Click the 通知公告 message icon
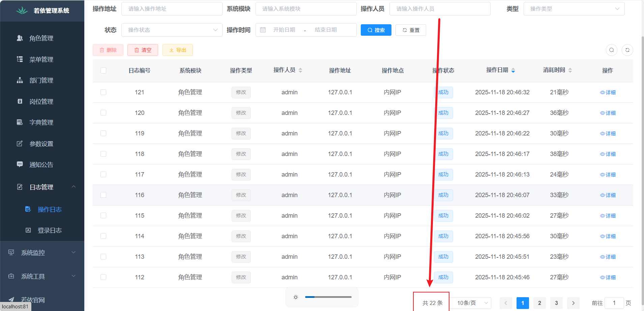Image resolution: width=644 pixels, height=311 pixels. tap(20, 164)
